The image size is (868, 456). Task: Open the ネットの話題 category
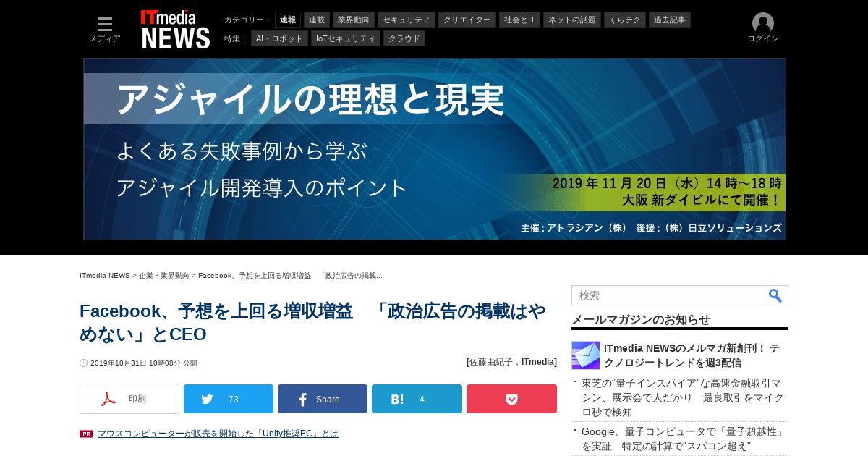pos(572,20)
